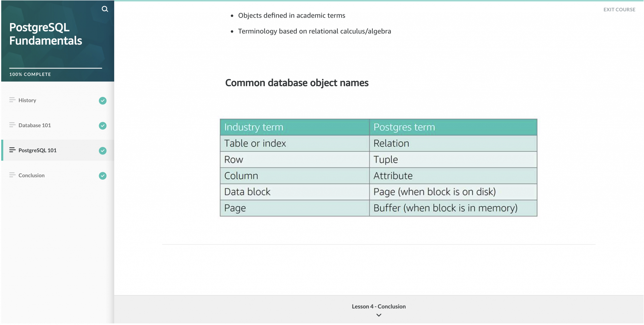The height and width of the screenshot is (325, 644).
Task: Toggle the Conclusion completion checkmark
Action: (x=103, y=176)
